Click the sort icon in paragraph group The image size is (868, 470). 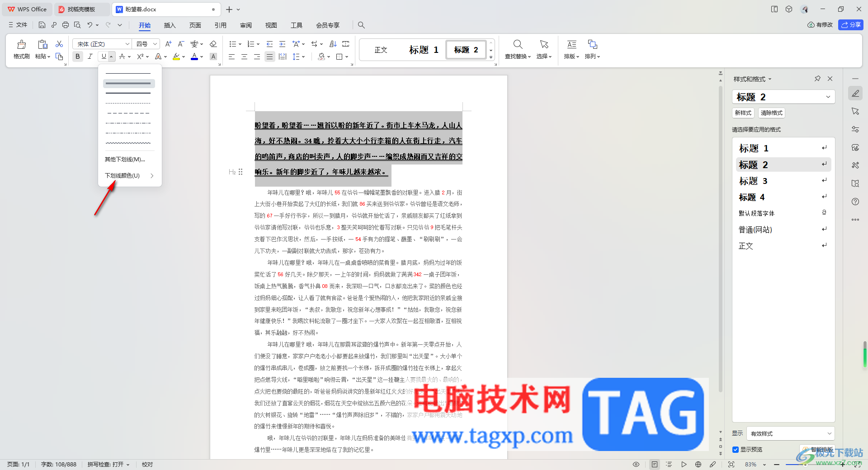(333, 44)
